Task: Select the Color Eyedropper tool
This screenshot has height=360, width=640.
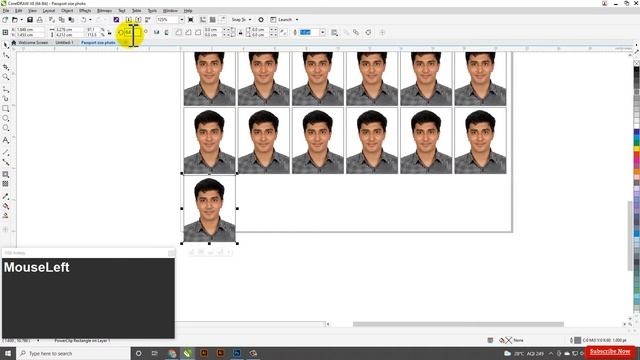Action: click(6, 196)
